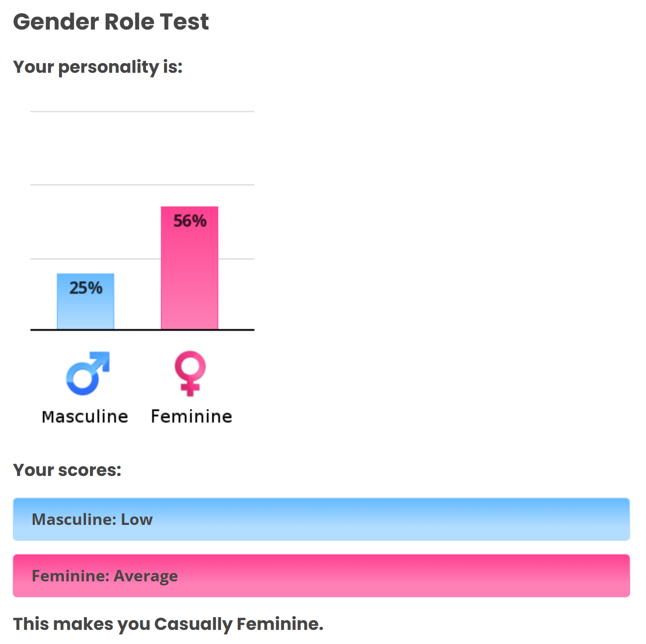Select the blue "Masculine: Low" score bar
Image resolution: width=646 pixels, height=644 pixels.
[321, 519]
